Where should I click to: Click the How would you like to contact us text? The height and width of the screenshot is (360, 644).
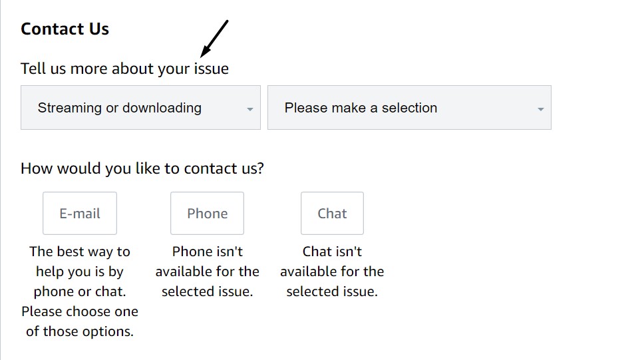[x=142, y=168]
